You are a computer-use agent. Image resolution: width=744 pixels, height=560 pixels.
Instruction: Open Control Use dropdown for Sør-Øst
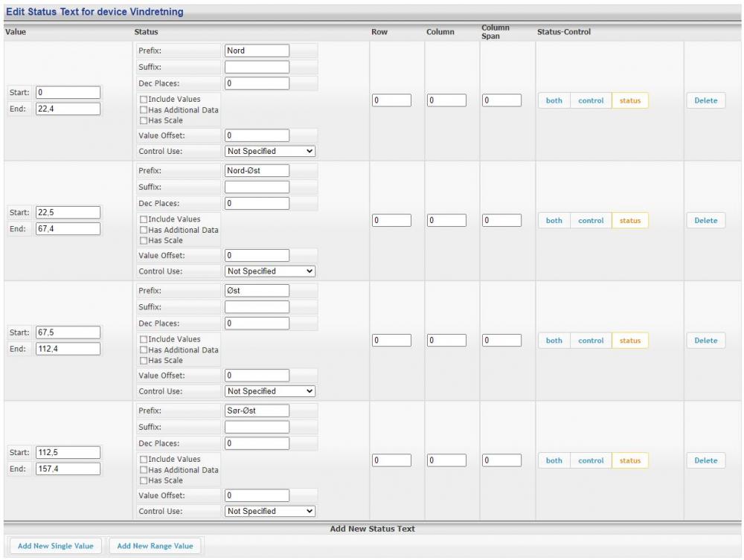click(270, 511)
